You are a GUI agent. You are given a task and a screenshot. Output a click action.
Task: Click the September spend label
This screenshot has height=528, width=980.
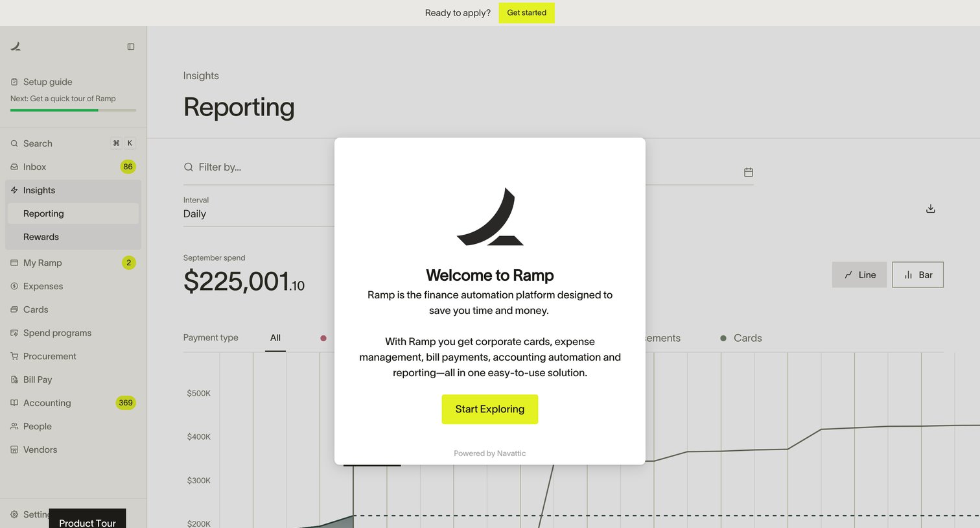[214, 258]
